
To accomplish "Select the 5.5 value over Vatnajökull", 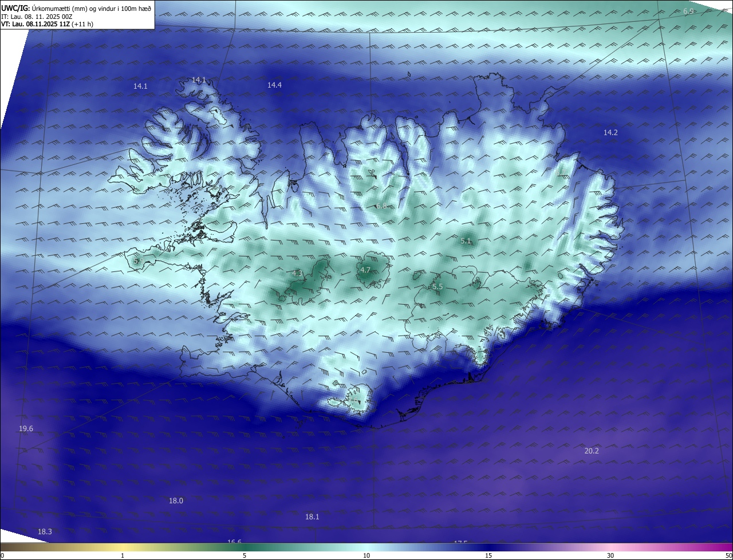I will 438,286.
